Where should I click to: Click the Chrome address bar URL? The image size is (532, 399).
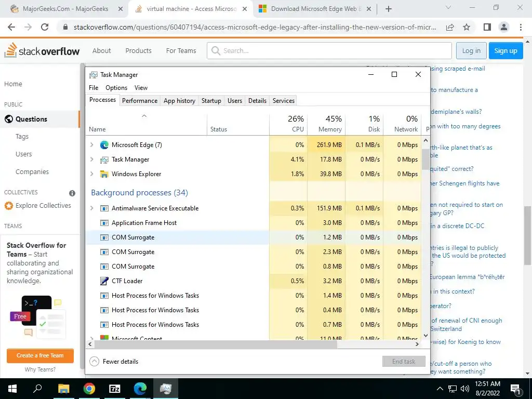coord(255,27)
